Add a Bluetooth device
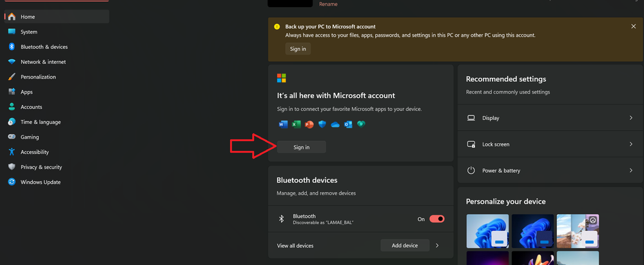 [405, 246]
